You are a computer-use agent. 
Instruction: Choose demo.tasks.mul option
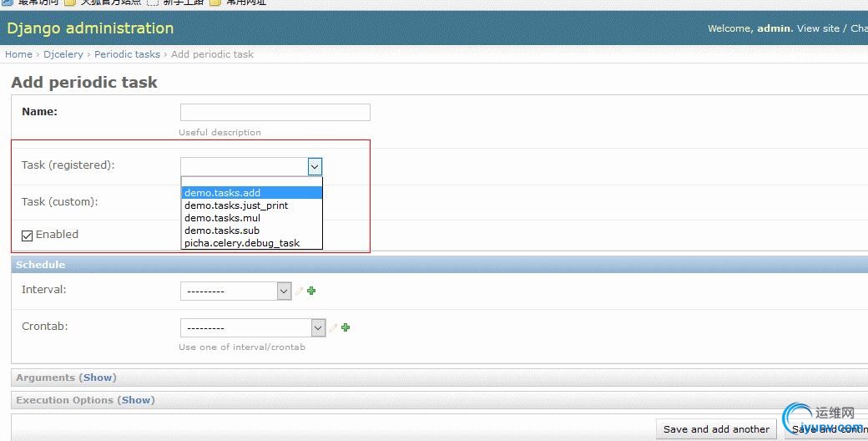[252, 218]
